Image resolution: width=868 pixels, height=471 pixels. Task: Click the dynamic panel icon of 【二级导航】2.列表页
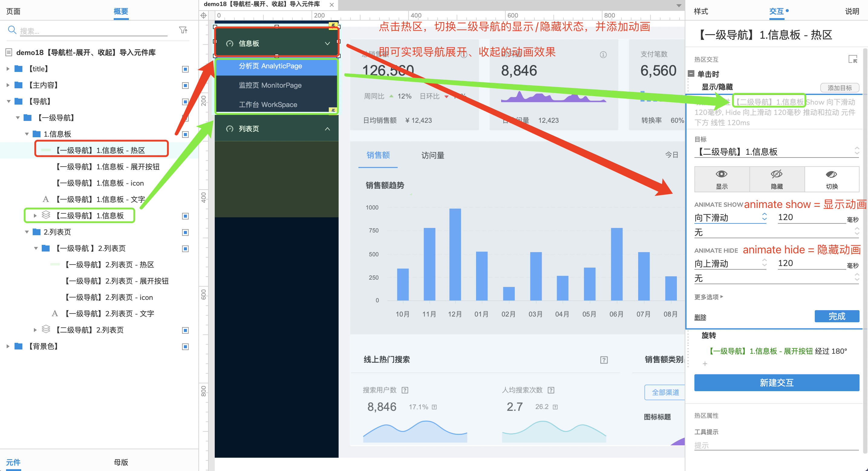(x=46, y=329)
